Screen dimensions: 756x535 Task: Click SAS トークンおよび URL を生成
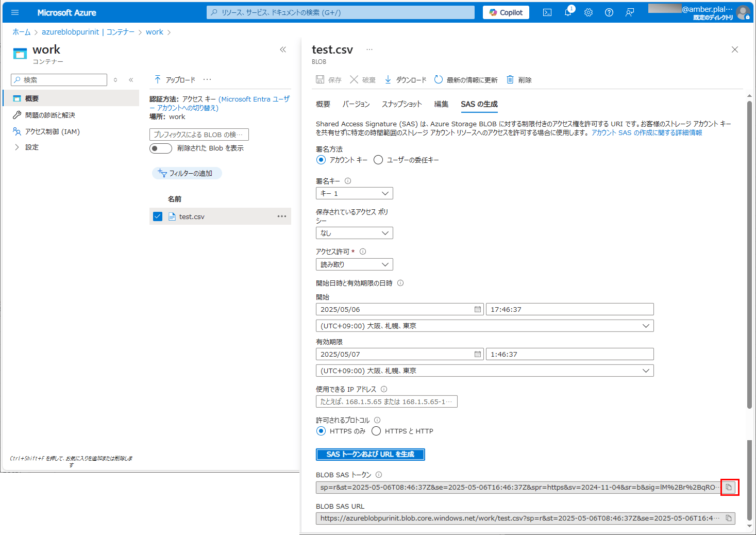(x=371, y=454)
